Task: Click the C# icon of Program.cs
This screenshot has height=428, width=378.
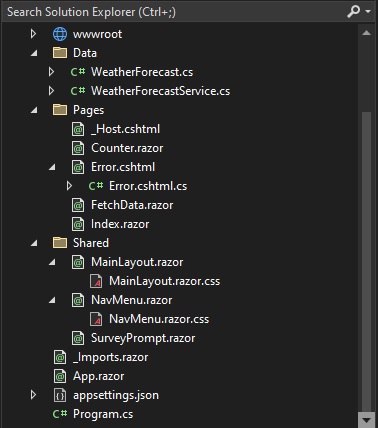Action: [60, 414]
